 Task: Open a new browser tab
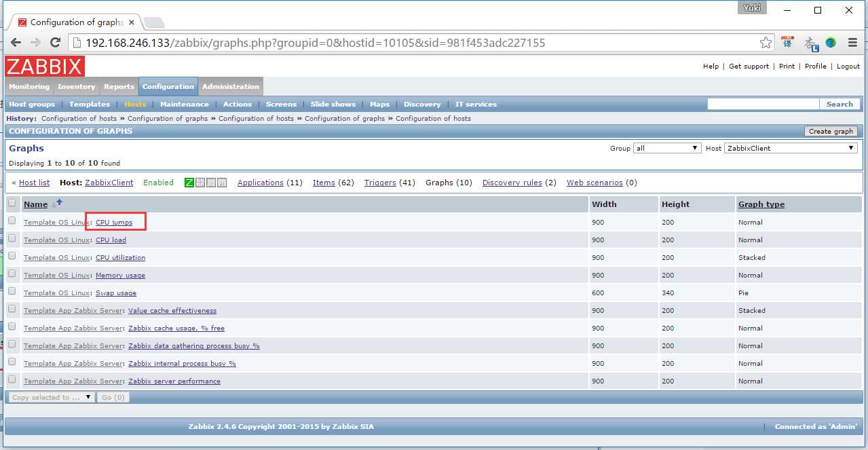click(153, 22)
